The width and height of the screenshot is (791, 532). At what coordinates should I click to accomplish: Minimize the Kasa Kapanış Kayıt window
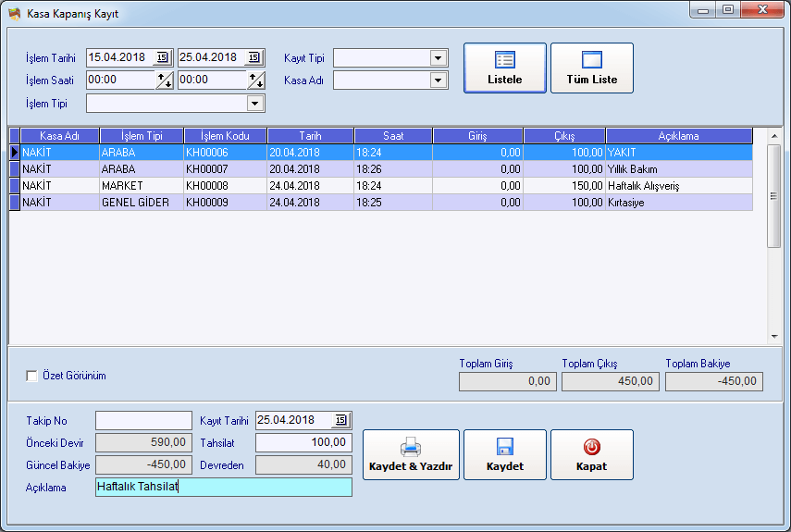tap(703, 9)
